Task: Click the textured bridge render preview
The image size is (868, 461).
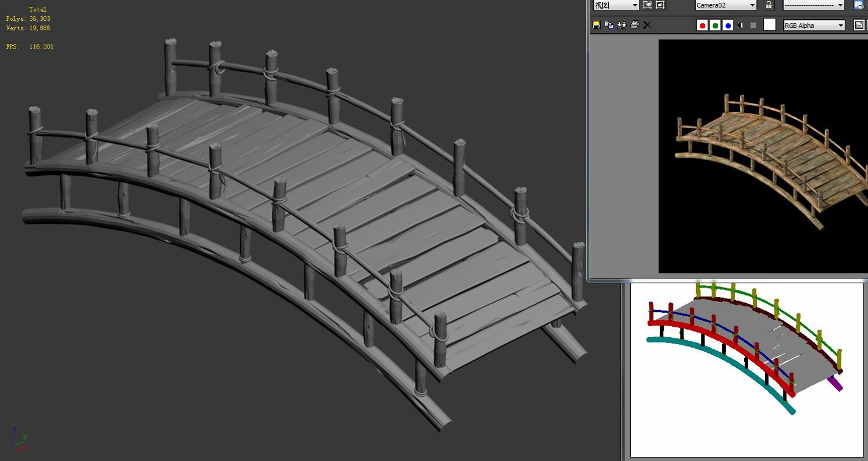Action: click(763, 156)
